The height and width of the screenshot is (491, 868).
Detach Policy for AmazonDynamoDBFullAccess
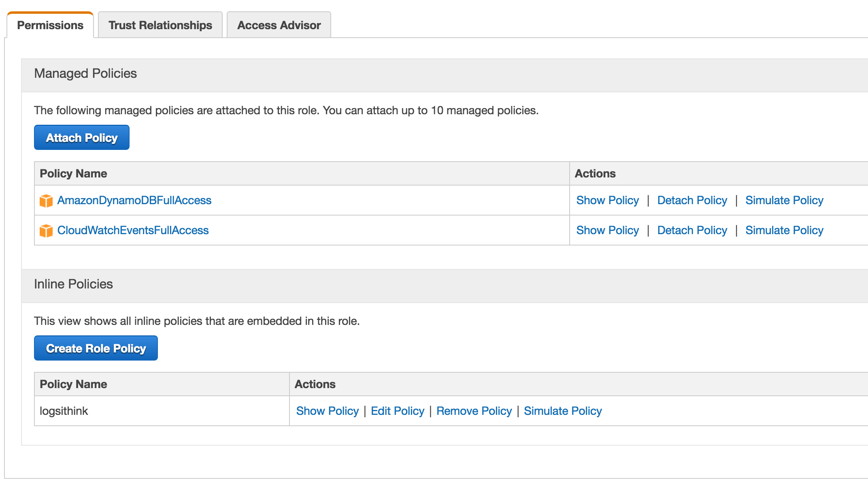click(692, 200)
